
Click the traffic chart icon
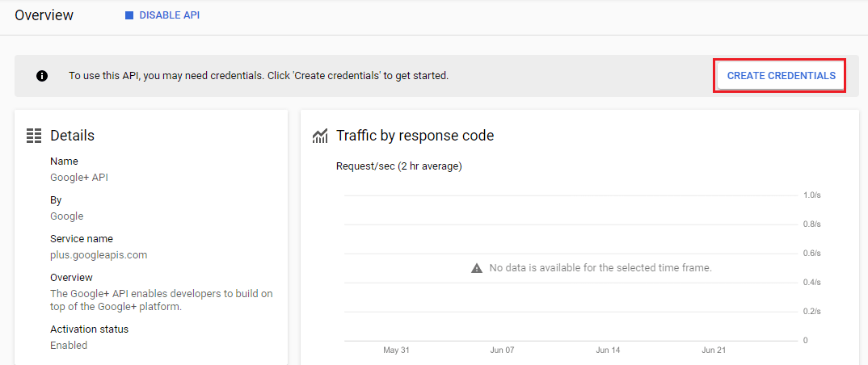[320, 136]
